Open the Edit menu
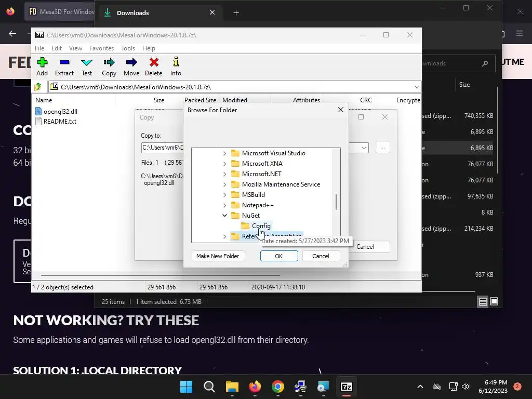Viewport: 532px width, 399px height. point(56,48)
